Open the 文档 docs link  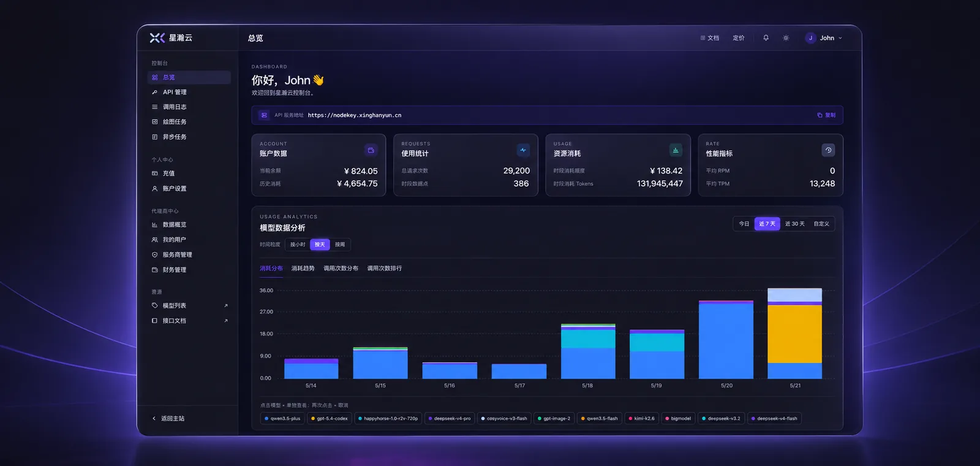[710, 38]
